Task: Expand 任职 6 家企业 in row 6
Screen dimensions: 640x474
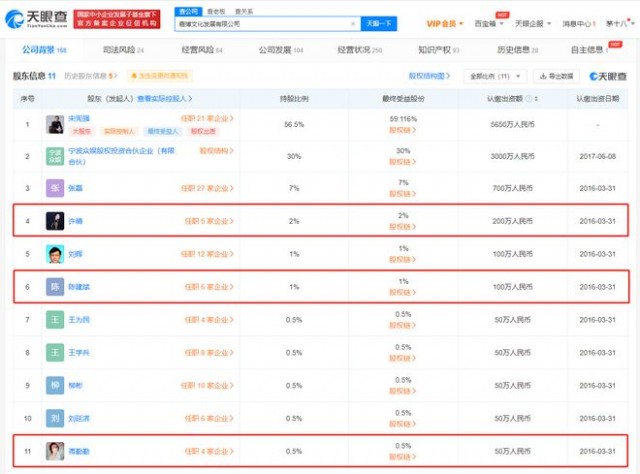Action: (x=209, y=287)
